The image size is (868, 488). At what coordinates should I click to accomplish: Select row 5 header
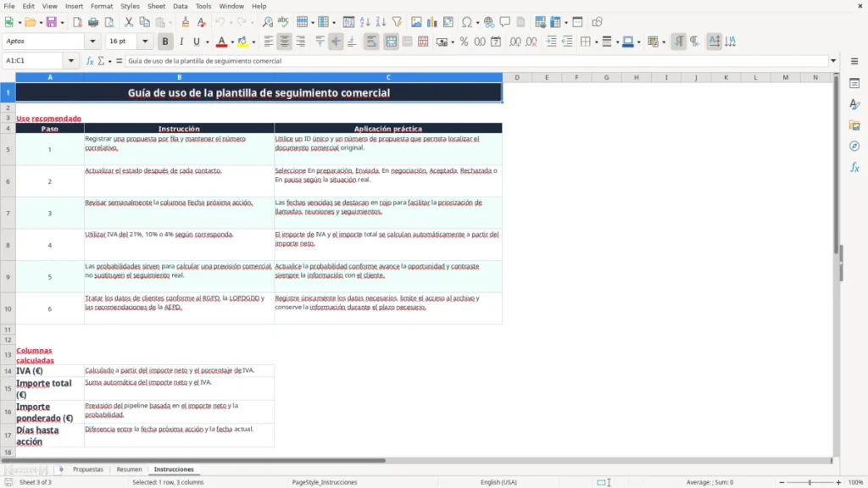coord(8,149)
